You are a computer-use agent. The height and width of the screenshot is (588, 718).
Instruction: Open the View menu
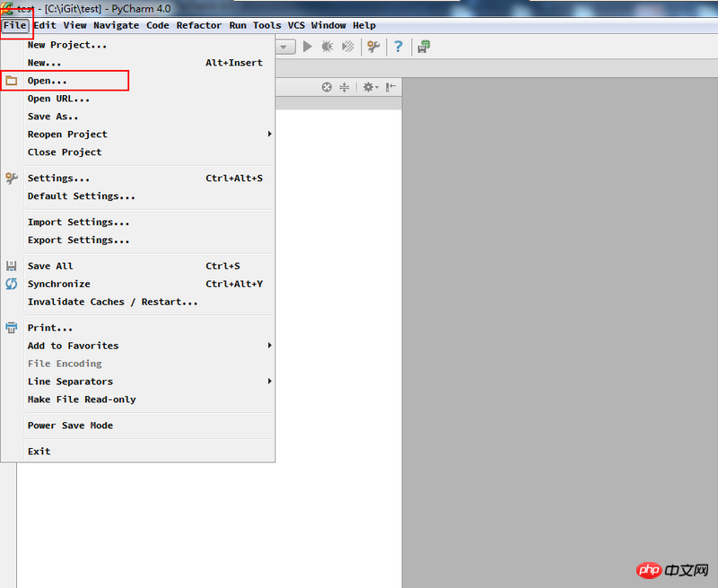(x=74, y=25)
